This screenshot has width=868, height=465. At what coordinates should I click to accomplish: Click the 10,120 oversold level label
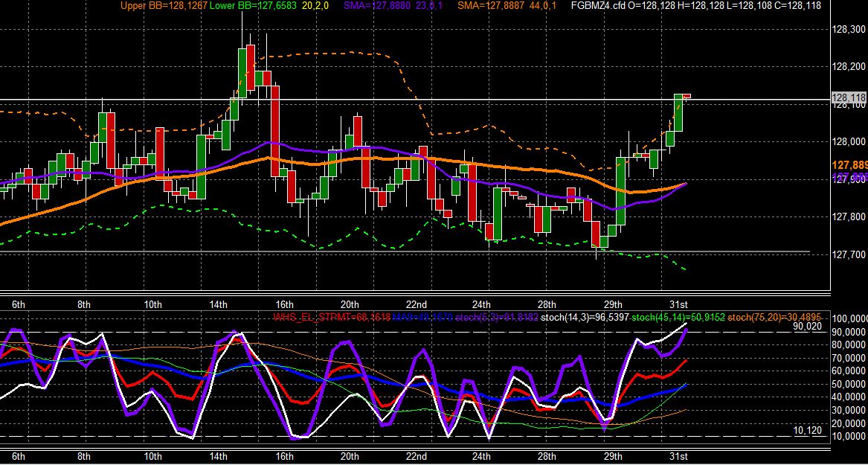click(x=808, y=430)
